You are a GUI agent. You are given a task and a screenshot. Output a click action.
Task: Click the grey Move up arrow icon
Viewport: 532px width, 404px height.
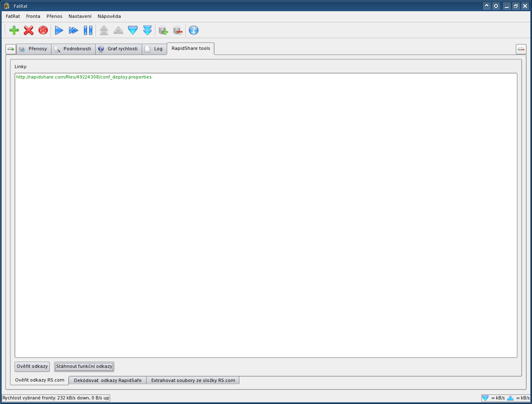118,30
